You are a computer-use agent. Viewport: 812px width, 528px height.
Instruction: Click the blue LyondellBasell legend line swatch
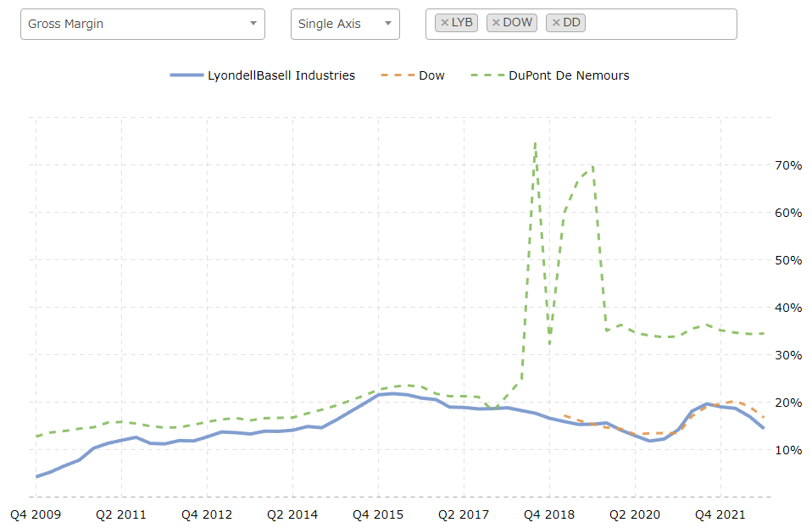coord(187,75)
